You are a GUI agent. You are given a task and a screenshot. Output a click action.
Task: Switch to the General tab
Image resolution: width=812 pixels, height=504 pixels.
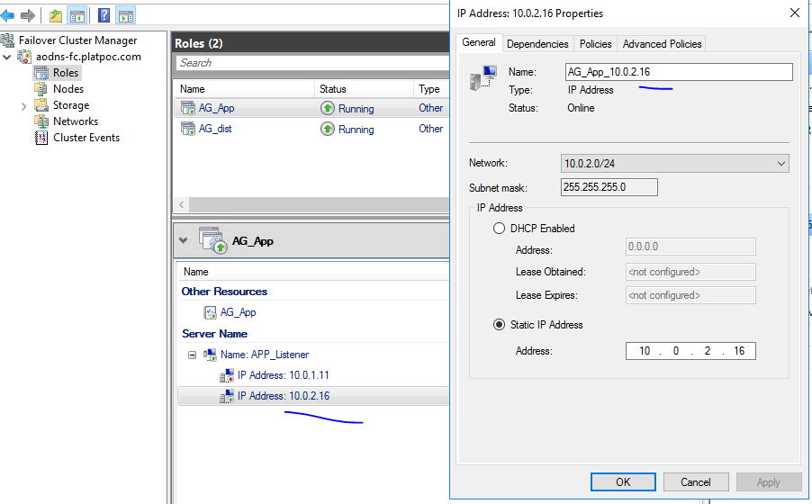coord(479,42)
